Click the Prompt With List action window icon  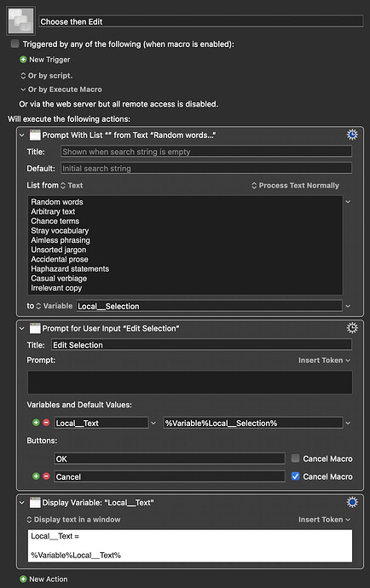coord(35,135)
